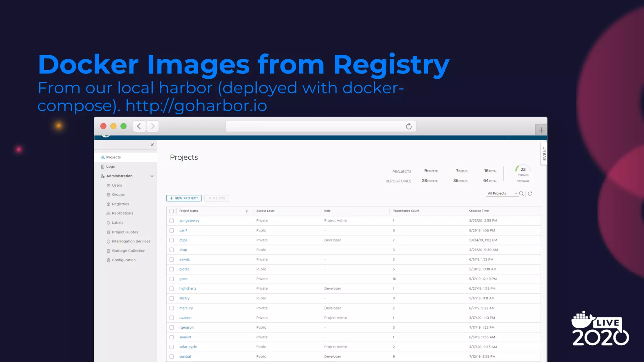Check the highcharts project row
The width and height of the screenshot is (644, 362).
tap(172, 289)
